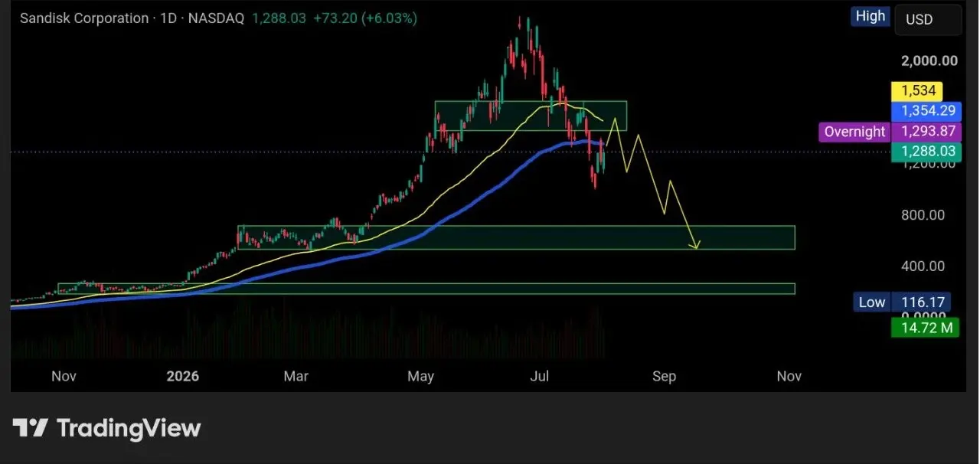Image resolution: width=980 pixels, height=464 pixels.
Task: Select the green 1,288.03 price axis tag
Action: point(928,152)
